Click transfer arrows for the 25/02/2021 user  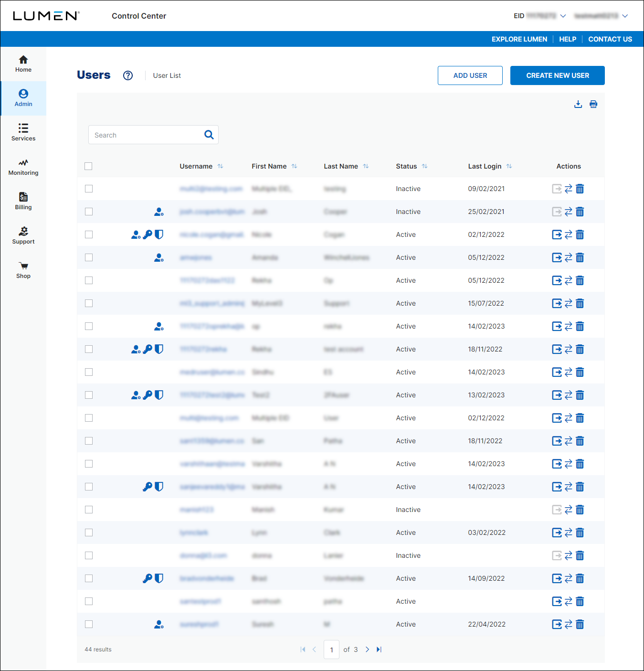569,212
